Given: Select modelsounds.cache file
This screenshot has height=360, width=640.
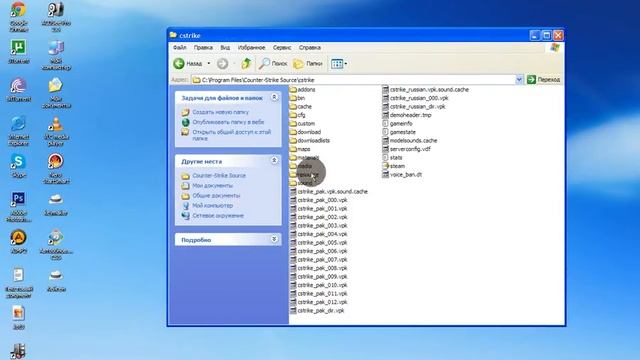Looking at the screenshot, I should (410, 140).
